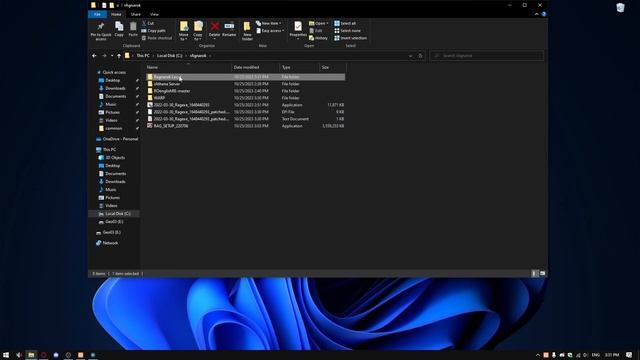Screen dimensions: 640x360
Task: Select the RAG_SETUP application file
Action: pos(246,126)
